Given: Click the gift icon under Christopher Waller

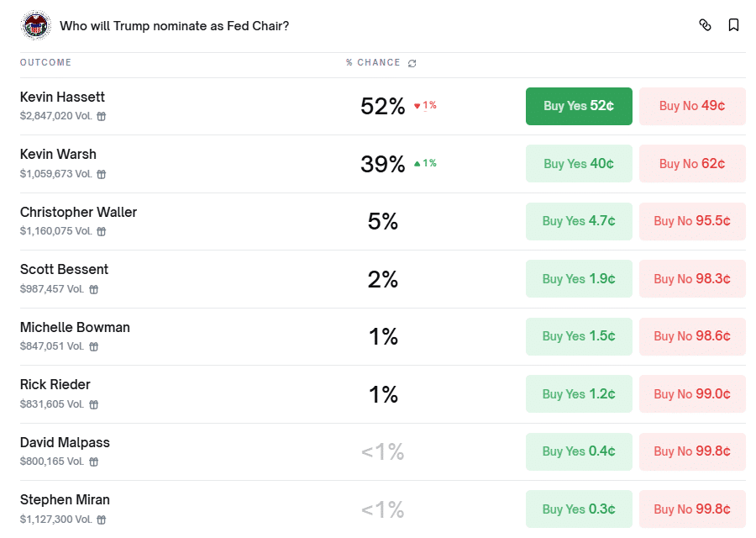Looking at the screenshot, I should click(101, 231).
